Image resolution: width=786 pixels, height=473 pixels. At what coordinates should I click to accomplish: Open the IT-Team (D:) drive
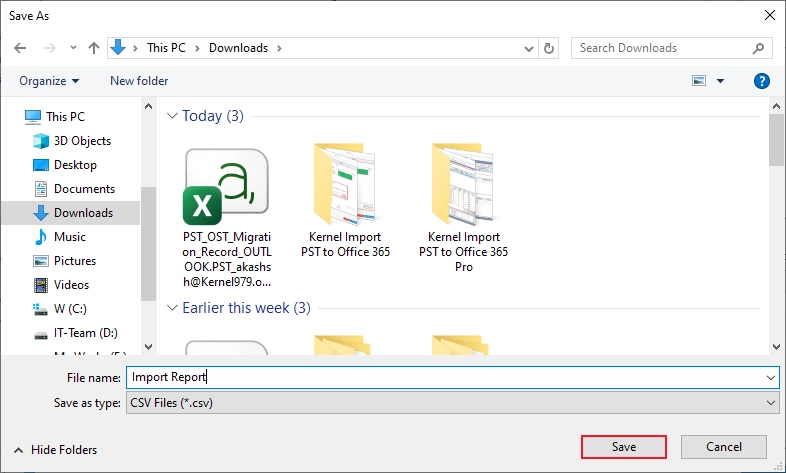click(75, 333)
